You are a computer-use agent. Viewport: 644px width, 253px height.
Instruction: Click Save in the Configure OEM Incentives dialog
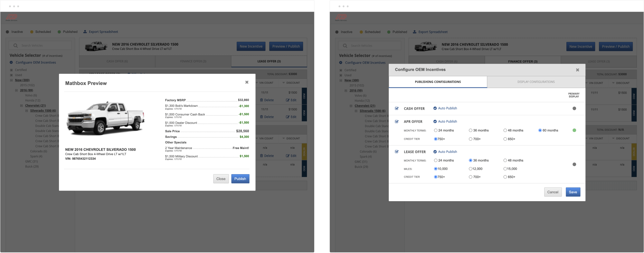click(x=573, y=192)
